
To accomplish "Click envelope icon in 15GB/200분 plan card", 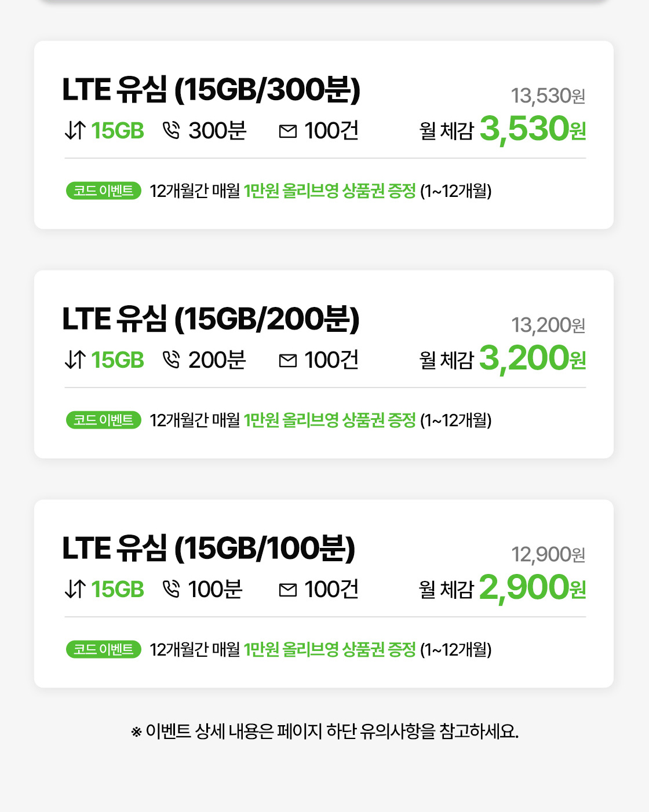I will [x=288, y=361].
